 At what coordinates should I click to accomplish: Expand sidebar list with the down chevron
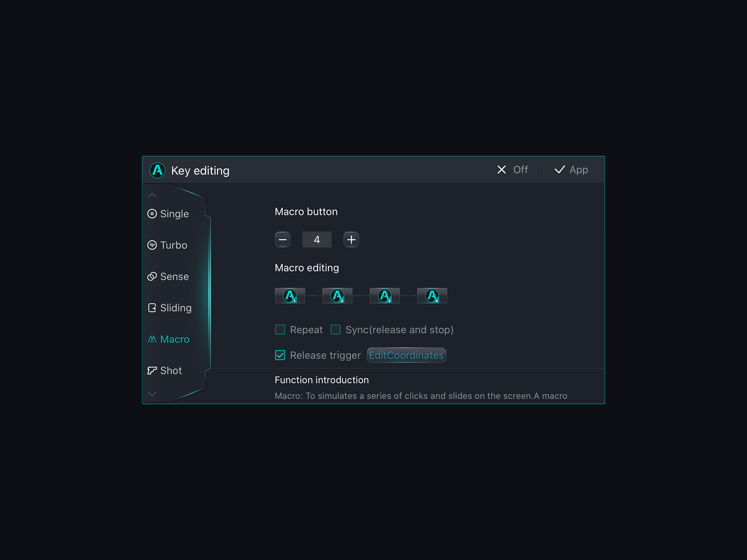pos(152,394)
